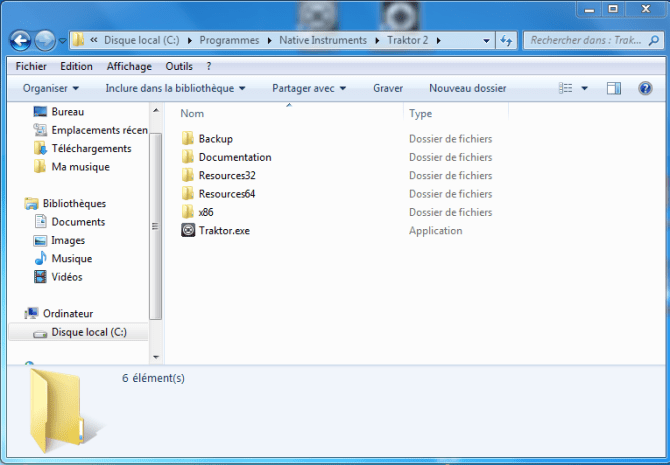Open the Organiser dropdown

pos(51,88)
